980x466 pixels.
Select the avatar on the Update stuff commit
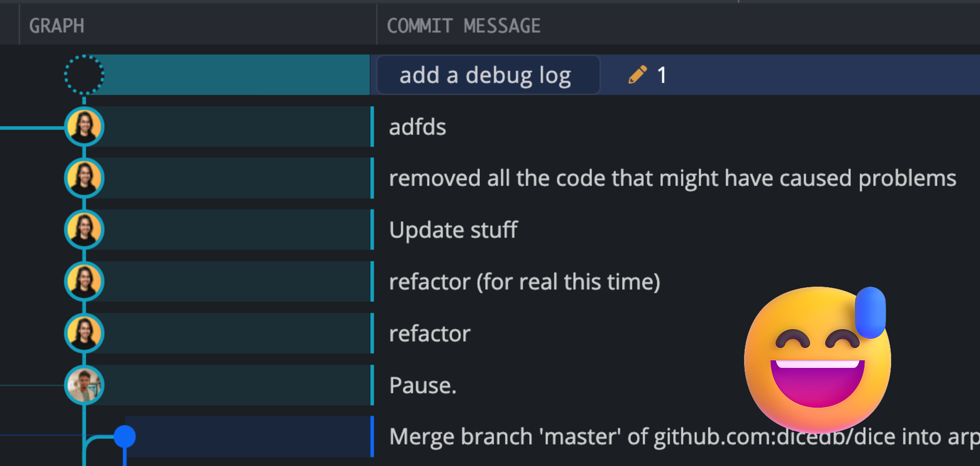click(x=84, y=229)
